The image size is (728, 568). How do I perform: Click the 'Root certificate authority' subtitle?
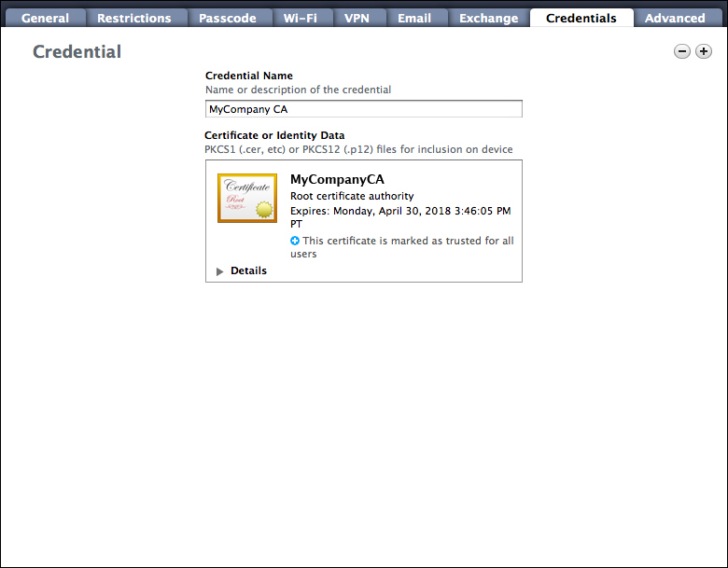click(352, 197)
